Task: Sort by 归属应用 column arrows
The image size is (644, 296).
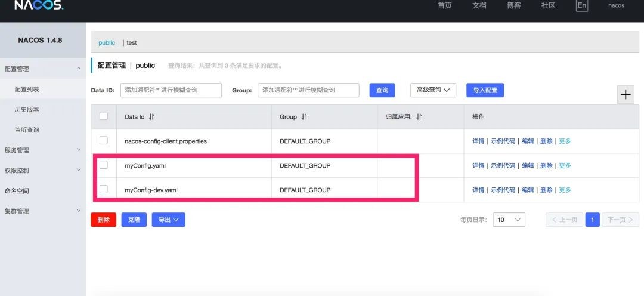Action: tap(419, 117)
